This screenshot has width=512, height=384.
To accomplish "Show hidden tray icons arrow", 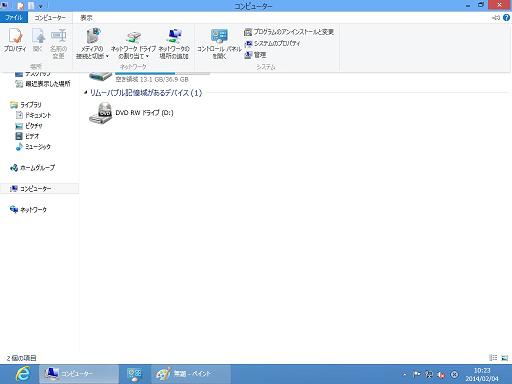I will tap(405, 374).
